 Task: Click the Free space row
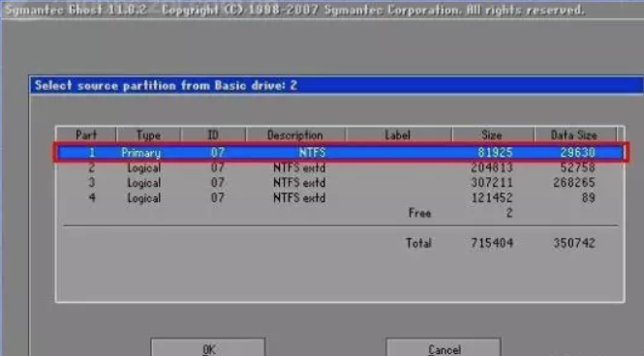341,213
